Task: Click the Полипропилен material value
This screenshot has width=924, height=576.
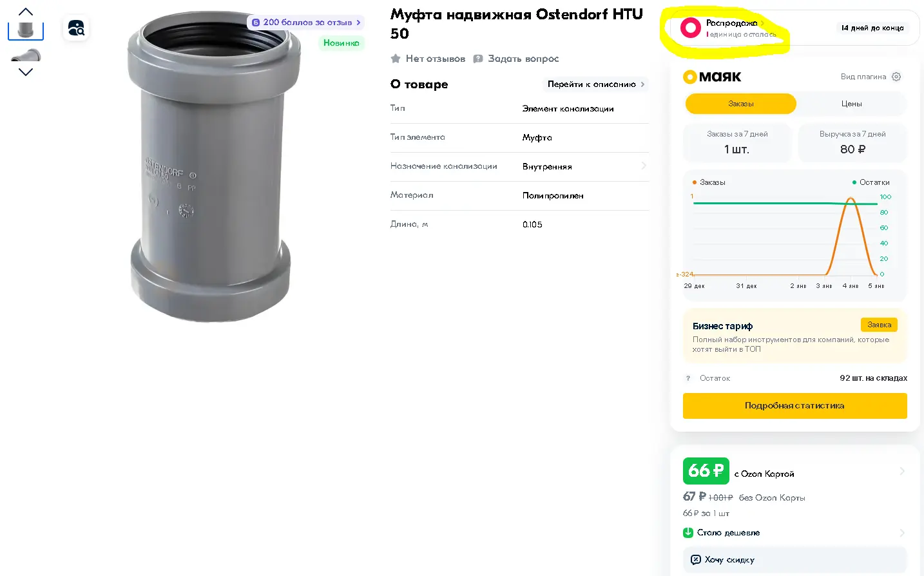Action: click(553, 196)
